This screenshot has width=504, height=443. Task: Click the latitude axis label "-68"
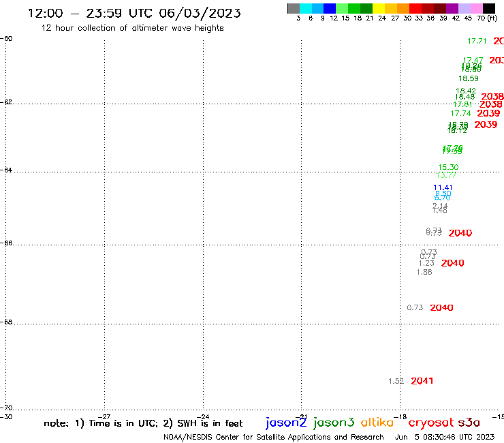pos(6,322)
